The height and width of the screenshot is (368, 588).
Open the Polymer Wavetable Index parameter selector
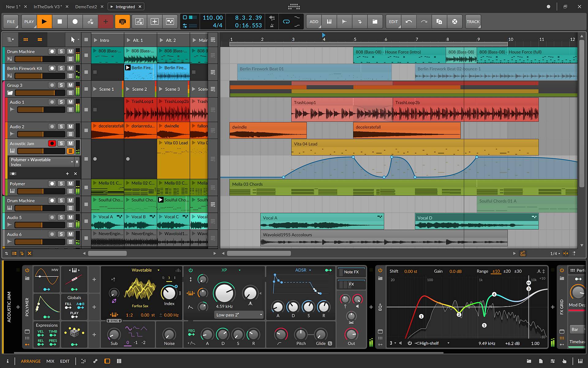point(72,162)
